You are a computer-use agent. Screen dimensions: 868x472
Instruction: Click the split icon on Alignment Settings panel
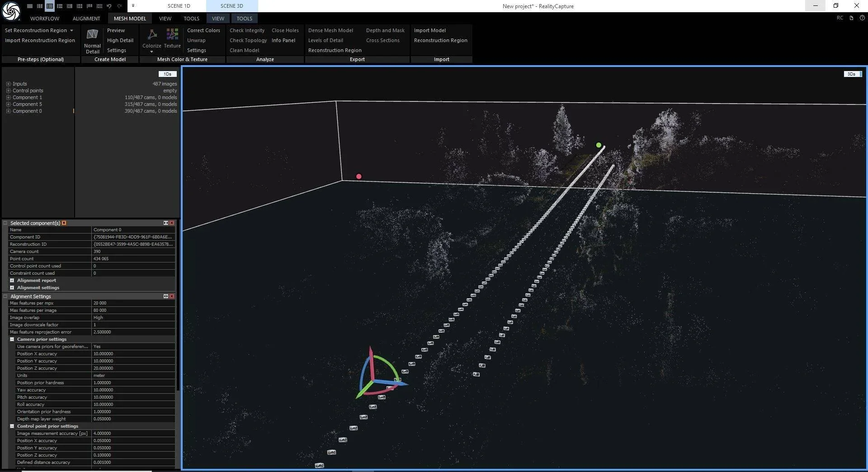point(166,296)
